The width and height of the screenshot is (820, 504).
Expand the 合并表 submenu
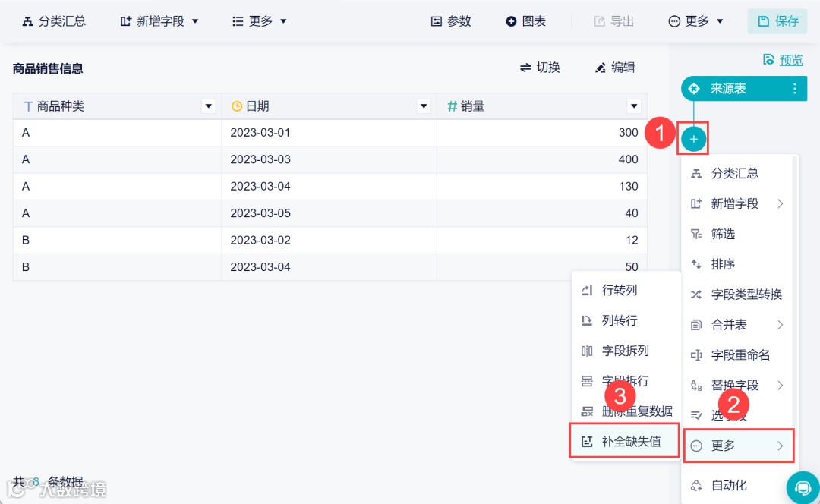737,325
